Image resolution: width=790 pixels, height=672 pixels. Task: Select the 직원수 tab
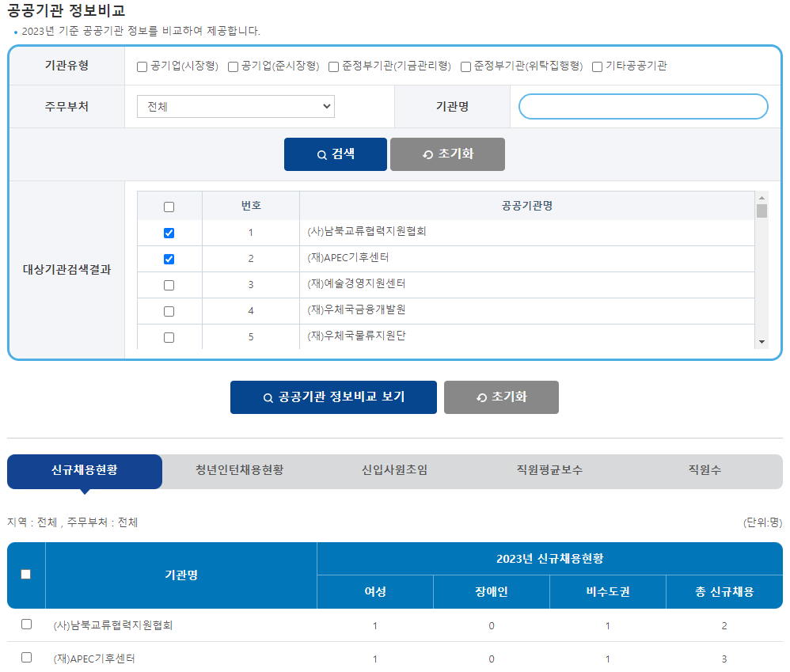705,471
